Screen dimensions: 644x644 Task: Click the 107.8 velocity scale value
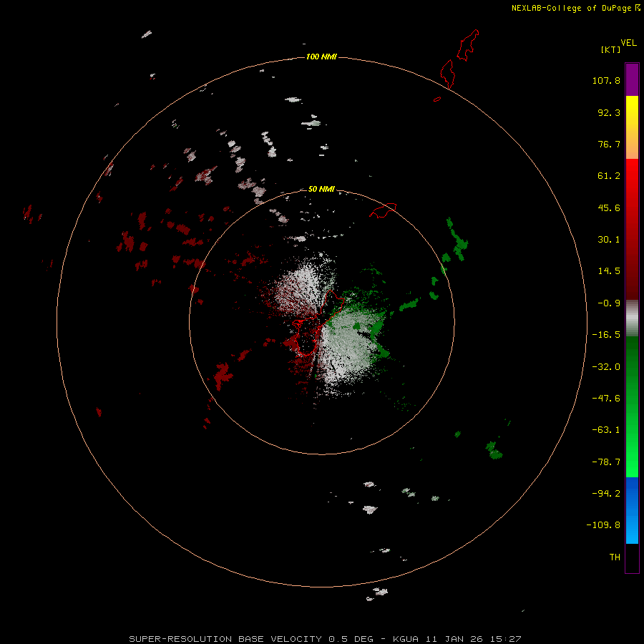(x=606, y=80)
